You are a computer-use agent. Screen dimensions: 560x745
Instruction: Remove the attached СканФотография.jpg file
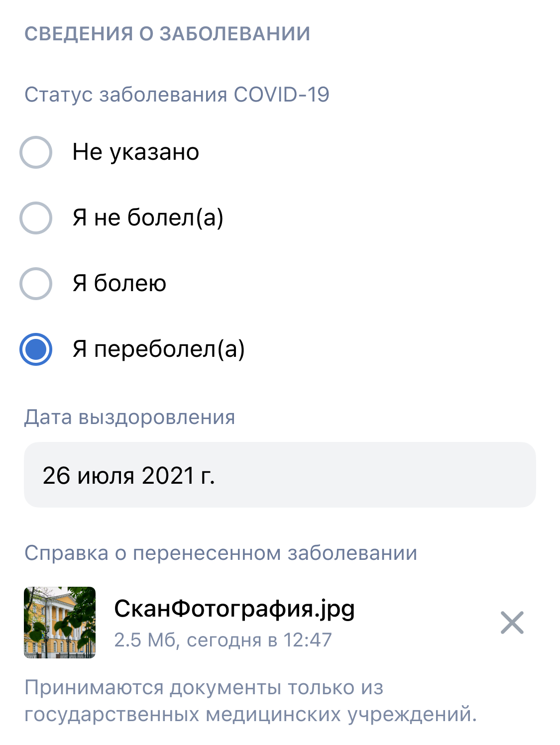[x=512, y=623]
